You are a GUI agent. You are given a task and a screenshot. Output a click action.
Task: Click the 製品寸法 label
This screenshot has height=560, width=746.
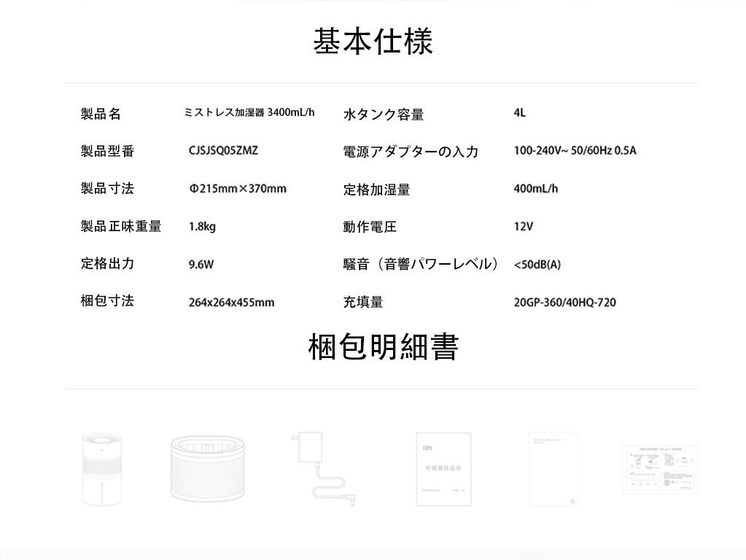(107, 188)
